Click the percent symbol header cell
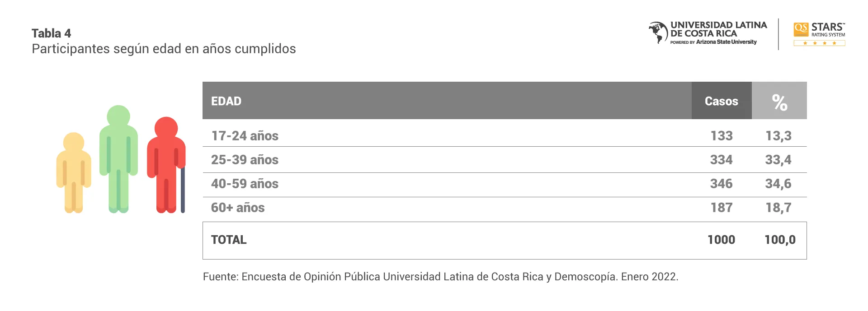Image resolution: width=868 pixels, height=311 pixels. tap(779, 101)
